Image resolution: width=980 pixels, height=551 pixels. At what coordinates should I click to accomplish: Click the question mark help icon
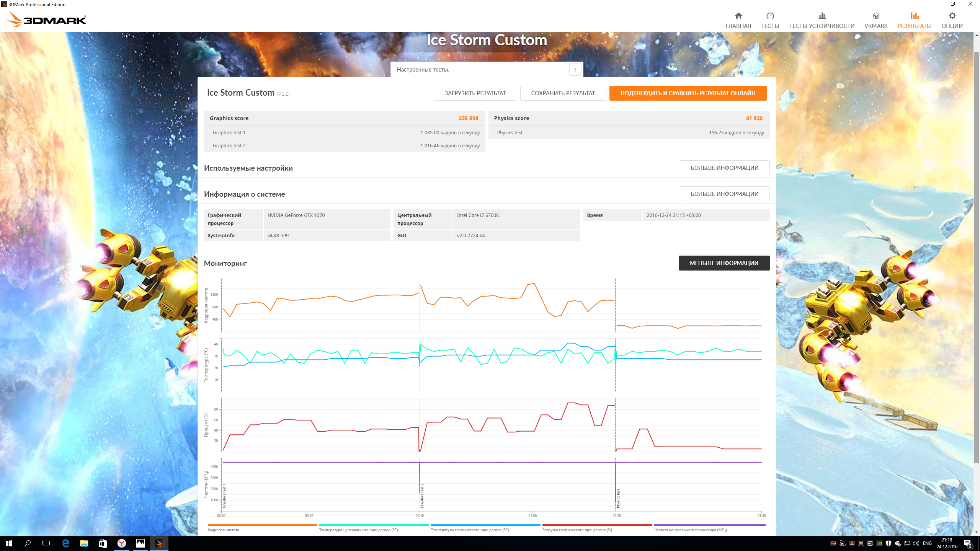click(575, 70)
